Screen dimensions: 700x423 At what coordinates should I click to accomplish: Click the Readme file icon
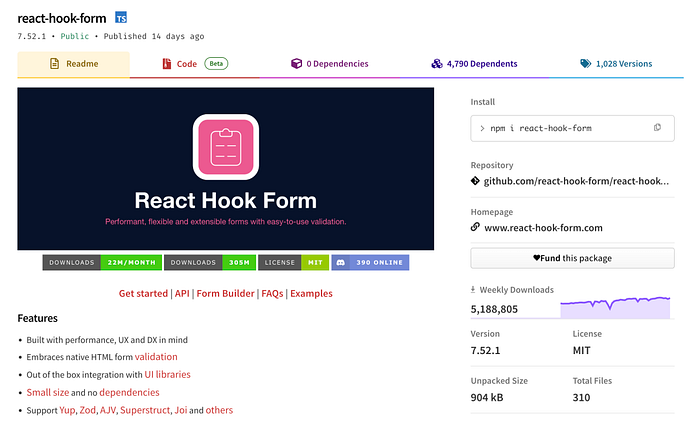54,64
